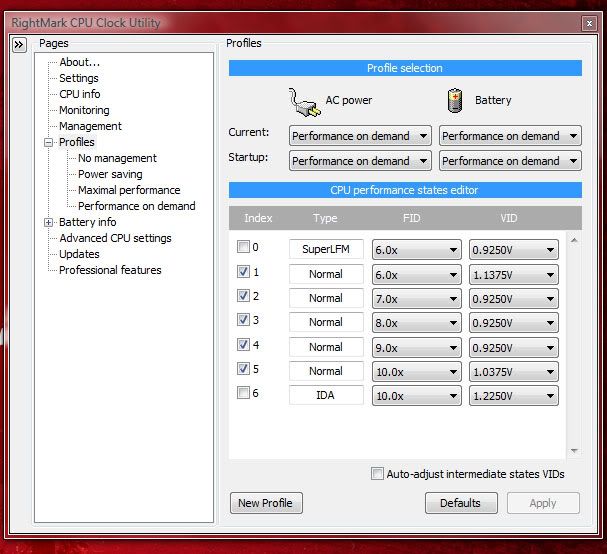
Task: Click the IDA type field
Action: click(326, 395)
